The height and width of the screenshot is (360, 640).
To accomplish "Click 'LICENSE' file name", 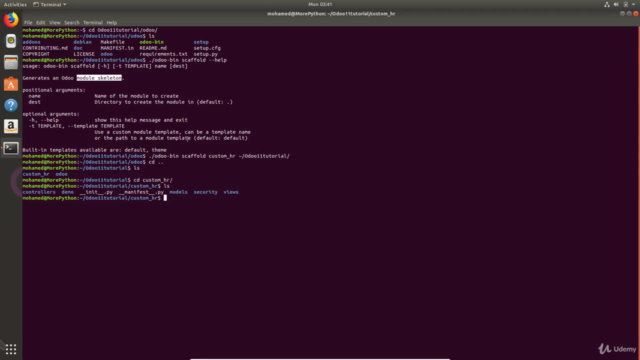I will (x=84, y=54).
